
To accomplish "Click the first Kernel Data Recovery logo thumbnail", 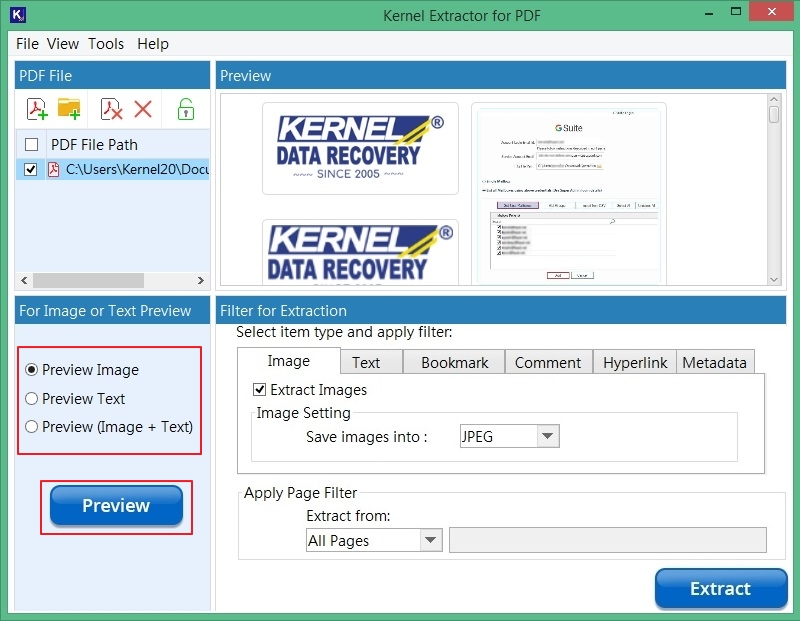I will [360, 148].
